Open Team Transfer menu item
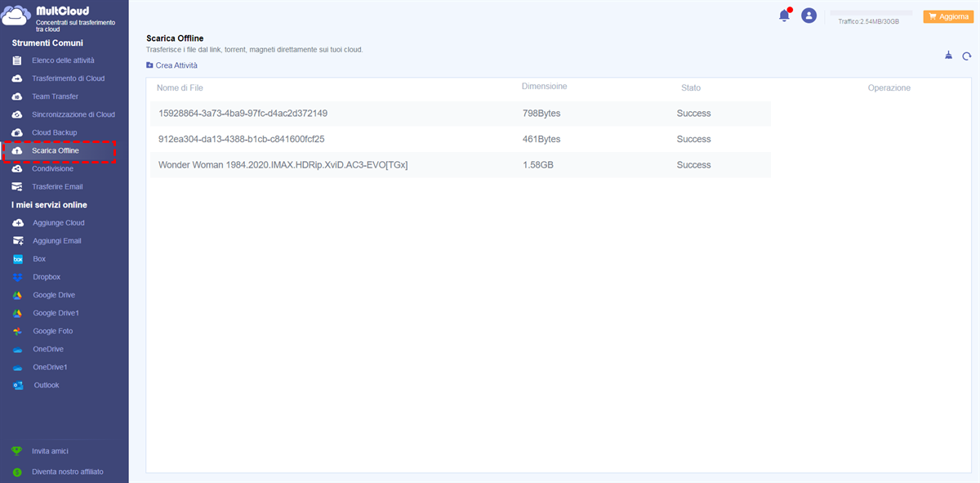The image size is (980, 483). click(x=56, y=96)
